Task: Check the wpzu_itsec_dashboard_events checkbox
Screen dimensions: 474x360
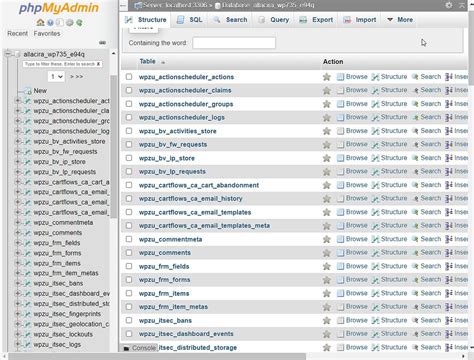Action: coord(129,334)
